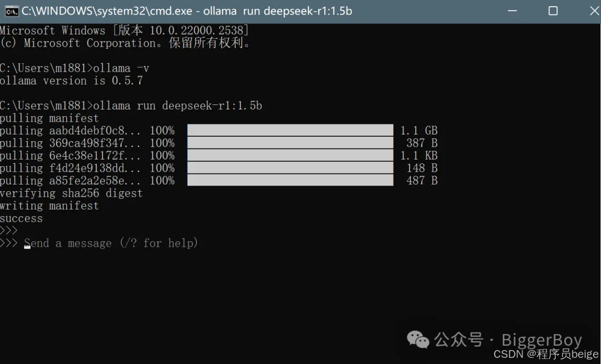Screen dimensions: 601x364
Task: Maximize the cmd.exe window
Action: (553, 11)
